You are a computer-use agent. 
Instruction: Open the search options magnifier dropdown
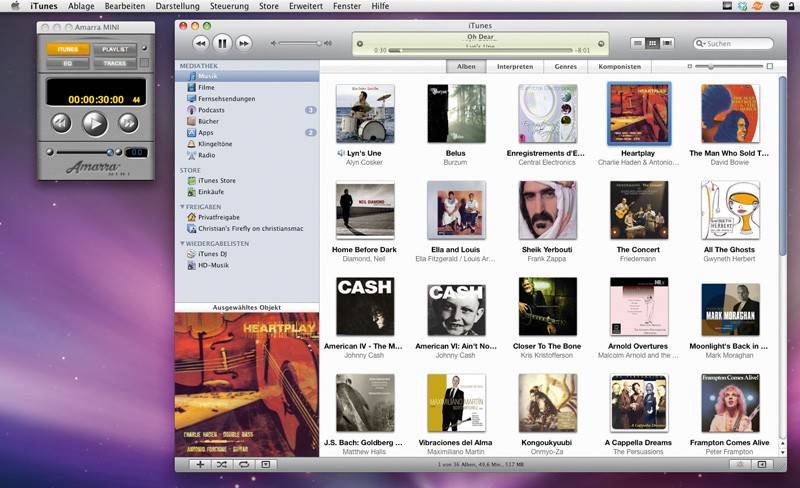[x=701, y=44]
